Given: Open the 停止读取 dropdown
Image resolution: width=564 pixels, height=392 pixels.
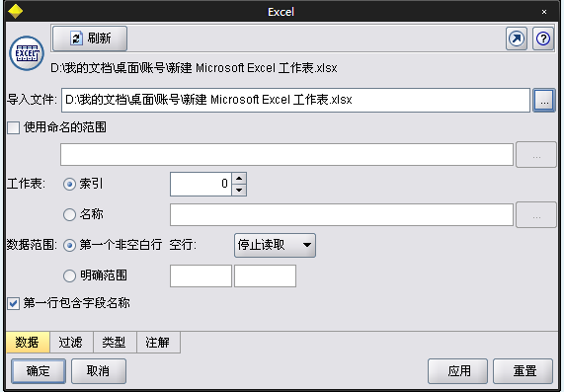Looking at the screenshot, I should (x=275, y=245).
